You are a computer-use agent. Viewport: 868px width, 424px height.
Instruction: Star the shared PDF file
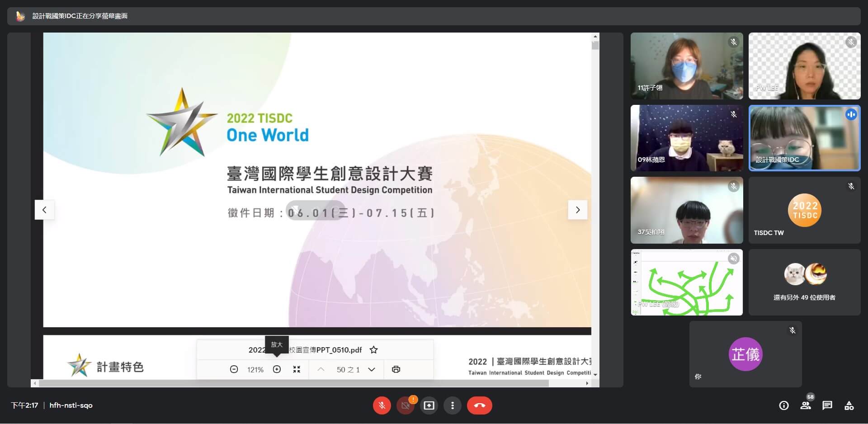373,350
